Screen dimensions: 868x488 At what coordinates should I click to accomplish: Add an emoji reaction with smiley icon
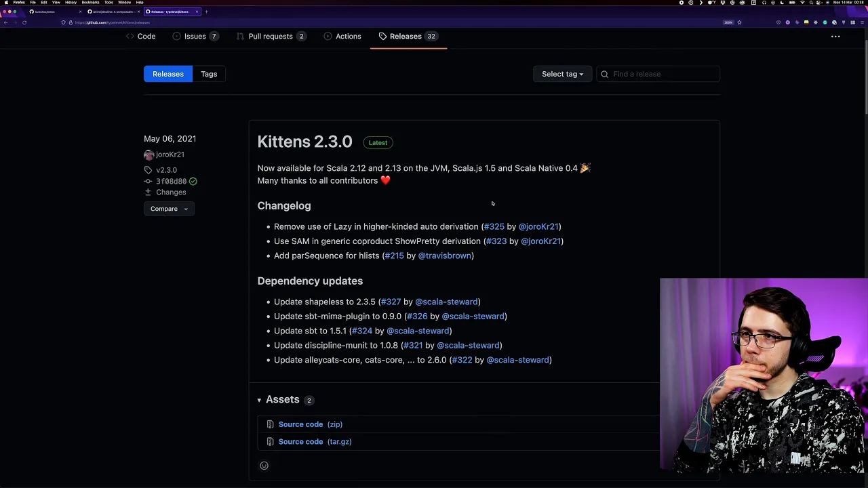pos(264,466)
